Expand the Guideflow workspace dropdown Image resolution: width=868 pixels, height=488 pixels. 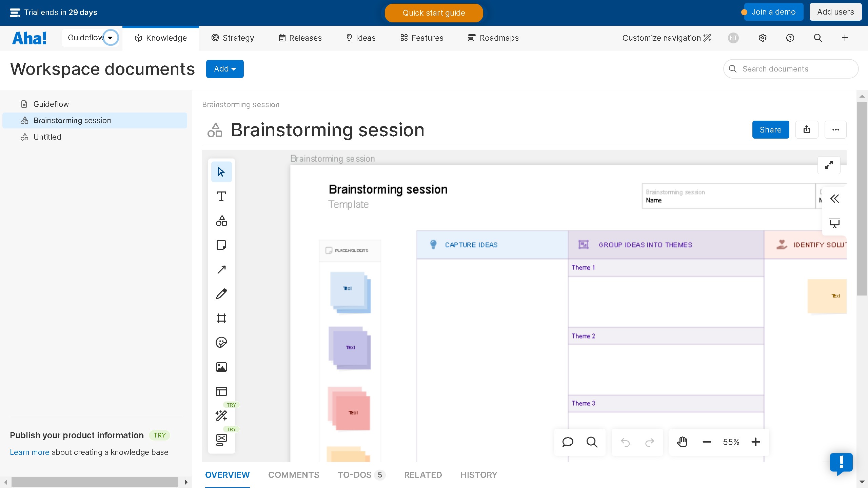click(110, 38)
